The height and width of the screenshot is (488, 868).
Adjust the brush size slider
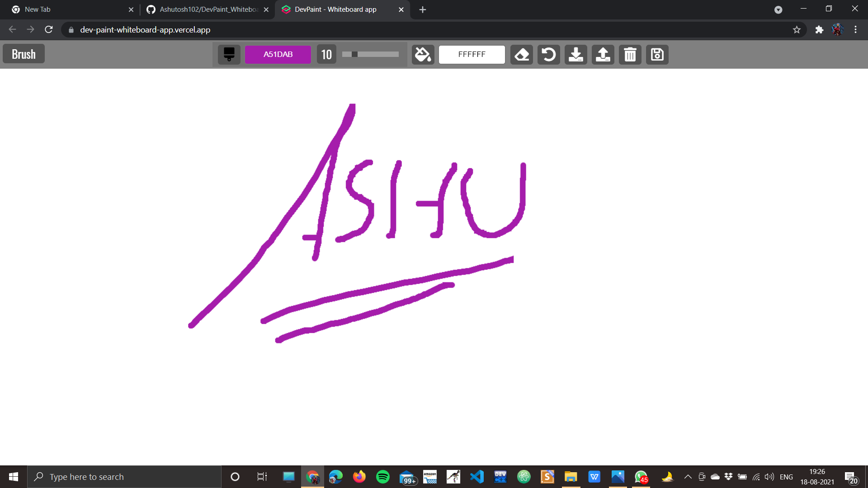pyautogui.click(x=370, y=54)
